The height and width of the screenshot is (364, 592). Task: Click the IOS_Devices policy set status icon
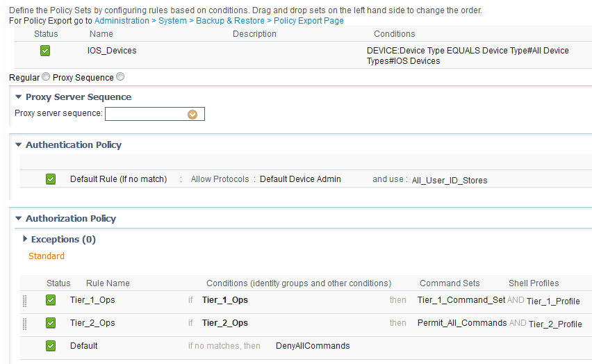pyautogui.click(x=45, y=51)
